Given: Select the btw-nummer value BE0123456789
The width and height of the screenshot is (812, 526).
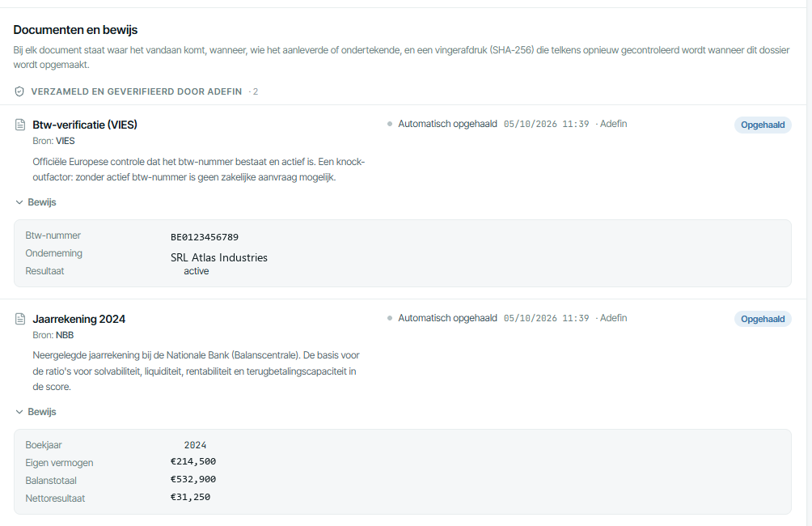Looking at the screenshot, I should (x=205, y=237).
